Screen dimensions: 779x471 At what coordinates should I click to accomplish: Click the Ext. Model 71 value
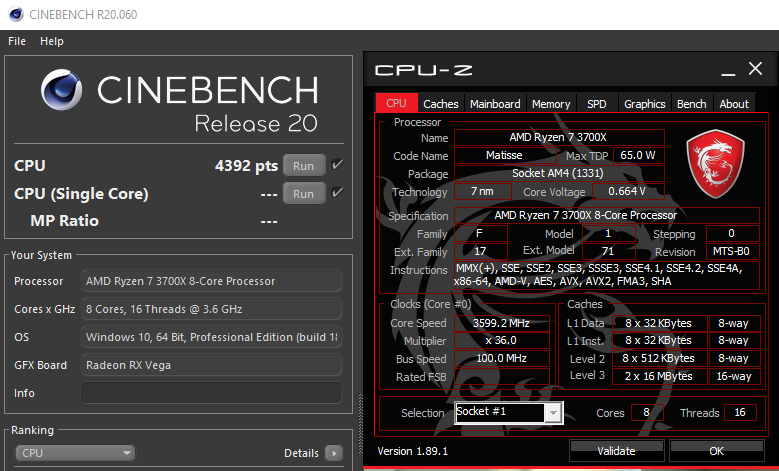[609, 251]
